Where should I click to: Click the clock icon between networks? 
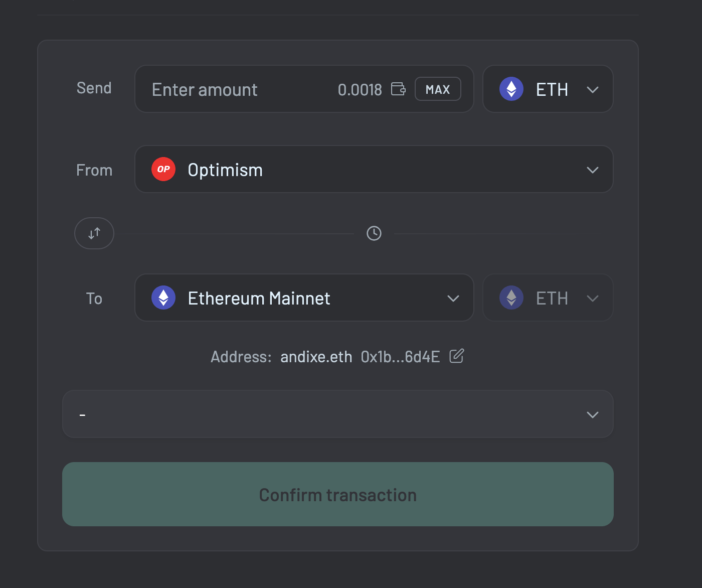point(374,233)
